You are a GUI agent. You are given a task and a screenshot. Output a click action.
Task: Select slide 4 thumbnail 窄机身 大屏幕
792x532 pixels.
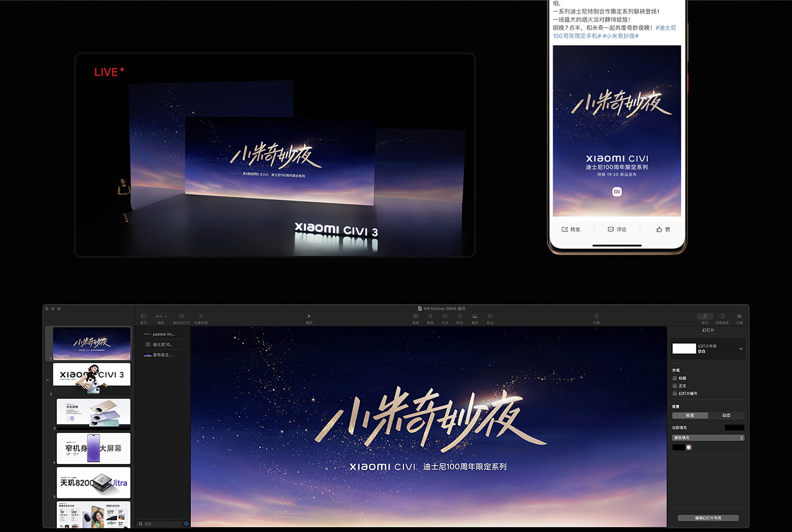[93, 448]
